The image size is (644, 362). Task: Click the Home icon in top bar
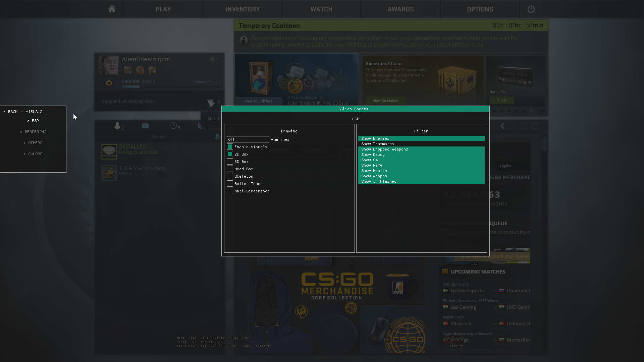pos(112,9)
